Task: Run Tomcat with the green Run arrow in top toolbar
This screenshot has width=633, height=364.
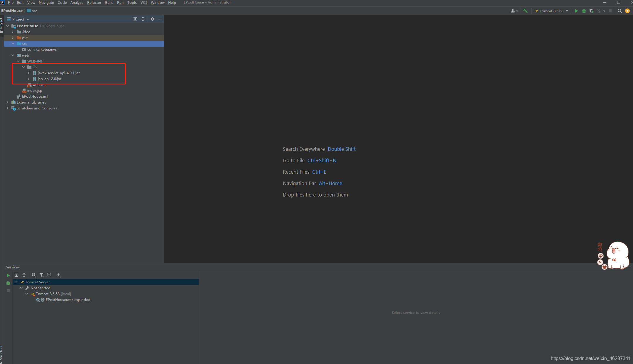Action: click(x=576, y=11)
